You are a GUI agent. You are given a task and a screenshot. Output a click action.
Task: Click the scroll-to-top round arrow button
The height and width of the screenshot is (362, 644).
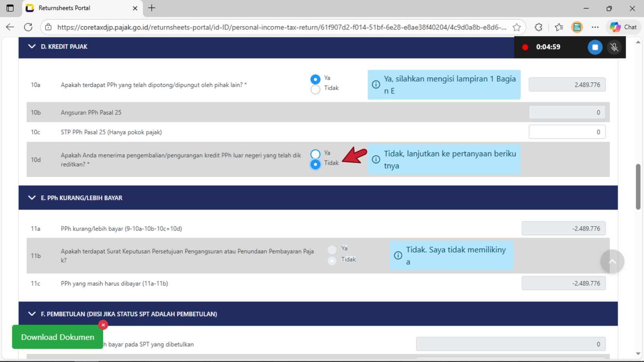pyautogui.click(x=612, y=261)
